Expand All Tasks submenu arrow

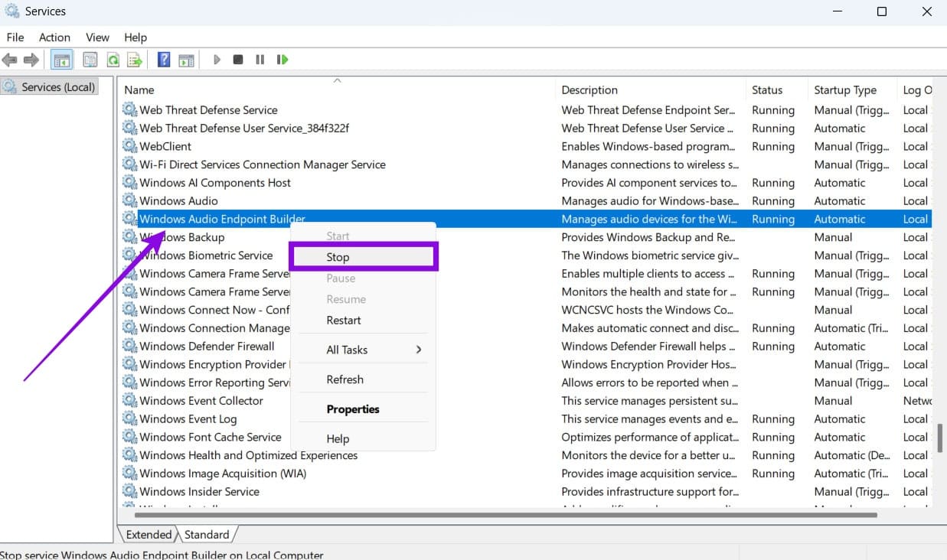coord(419,350)
